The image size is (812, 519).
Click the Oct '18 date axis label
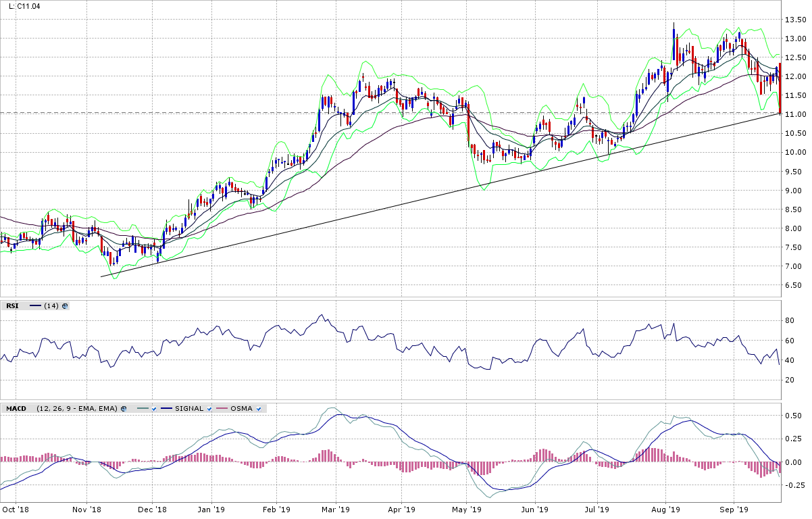tap(16, 509)
